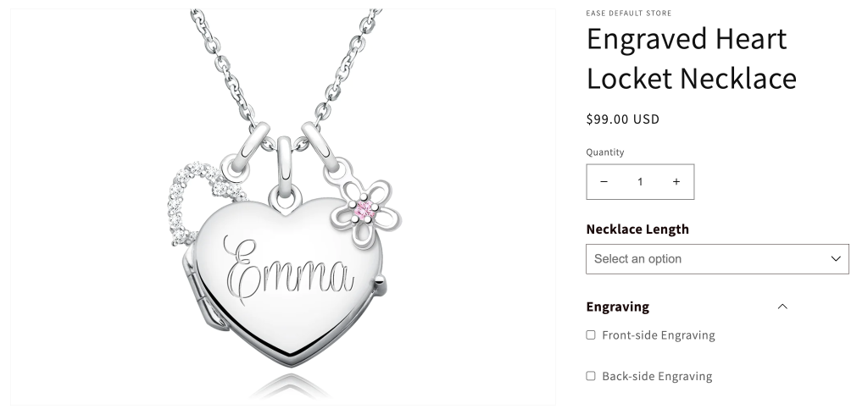Image resolution: width=868 pixels, height=409 pixels.
Task: Click the Front-side Engraving label text
Action: pyautogui.click(x=658, y=335)
